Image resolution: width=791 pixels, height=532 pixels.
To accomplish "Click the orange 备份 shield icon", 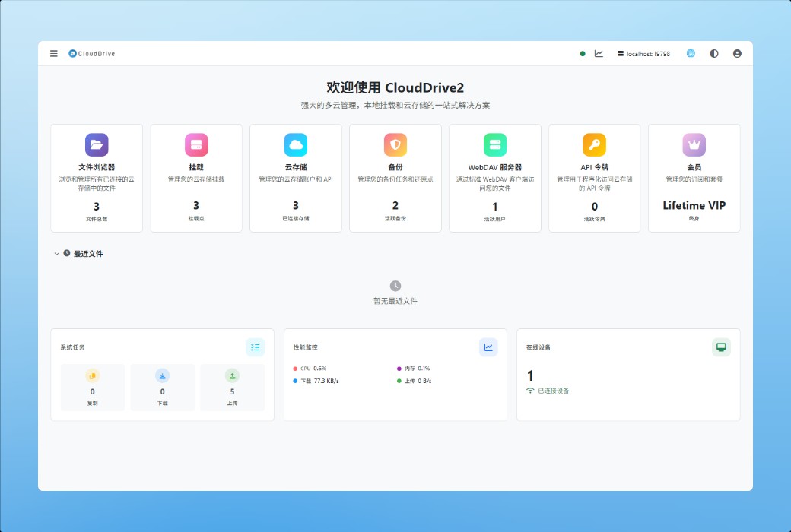I will 395,144.
